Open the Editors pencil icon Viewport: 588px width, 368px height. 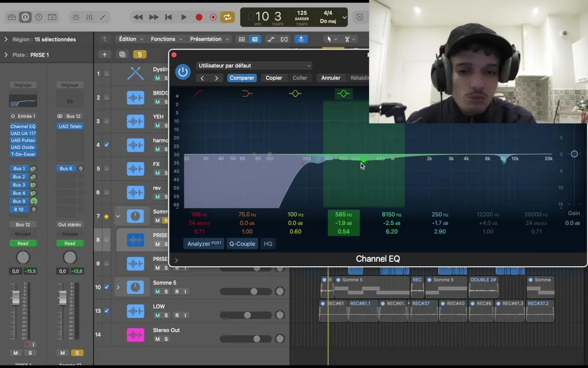[103, 17]
